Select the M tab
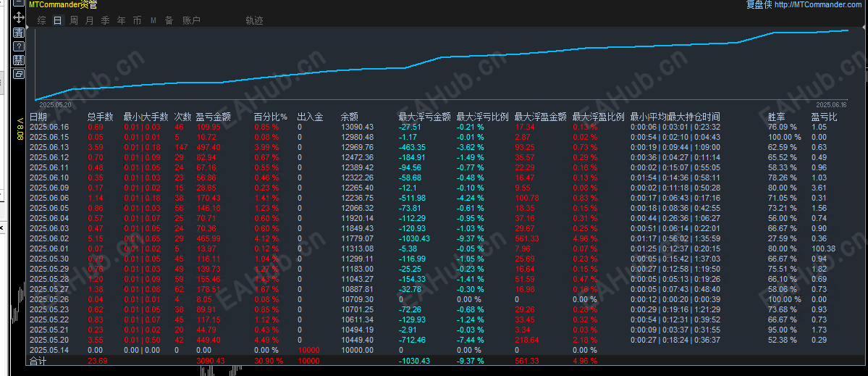The height and width of the screenshot is (376, 868). 153,21
